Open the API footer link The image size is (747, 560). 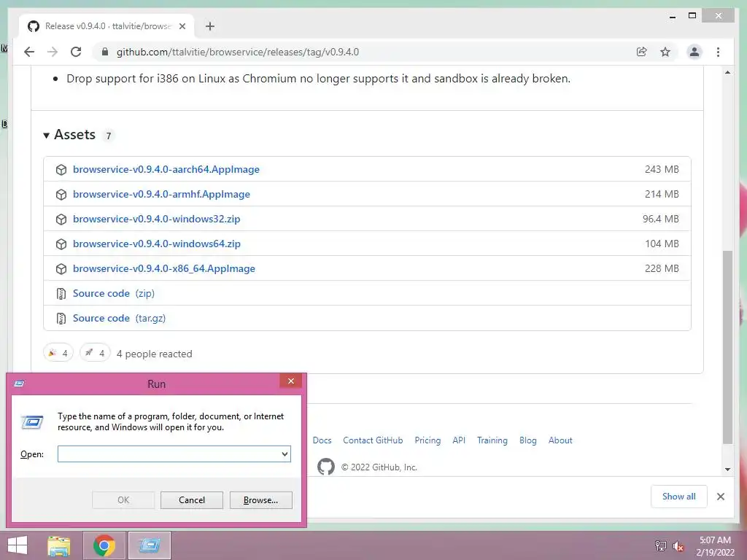(459, 440)
